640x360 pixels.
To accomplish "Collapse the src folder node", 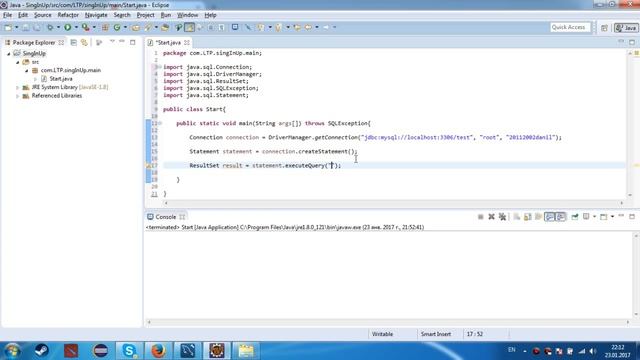I will tap(18, 62).
